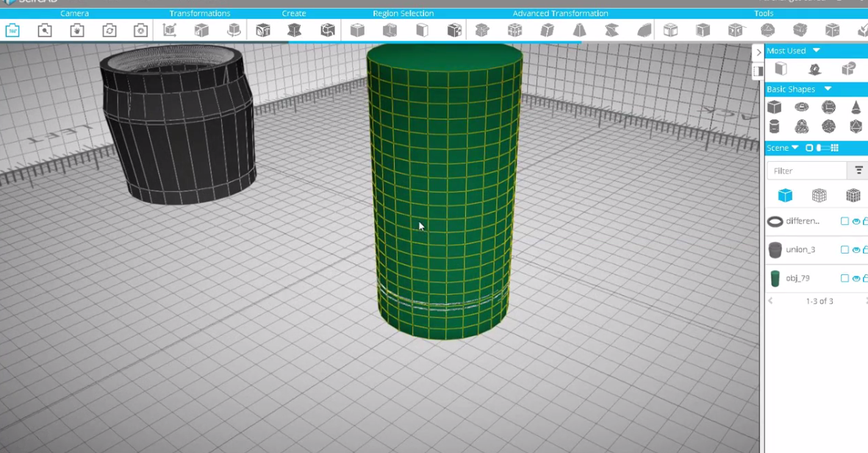Add a cylinder from Basic Shapes
This screenshot has height=453, width=868.
point(775,126)
